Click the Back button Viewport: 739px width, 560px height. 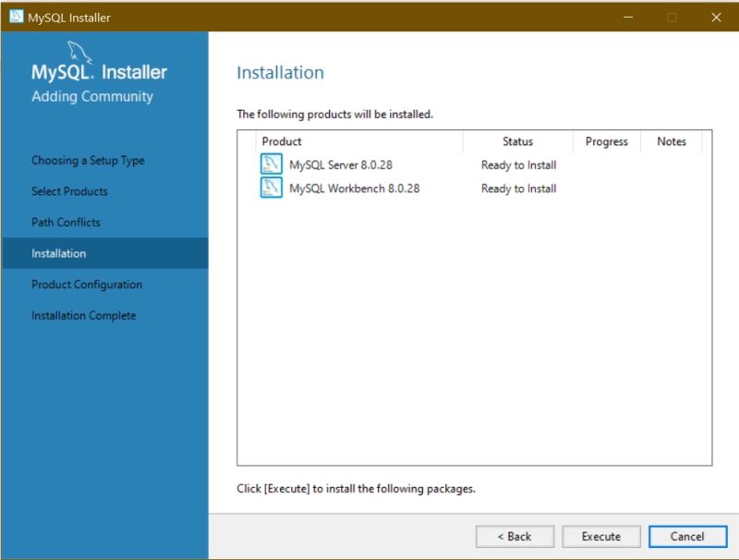pos(515,536)
